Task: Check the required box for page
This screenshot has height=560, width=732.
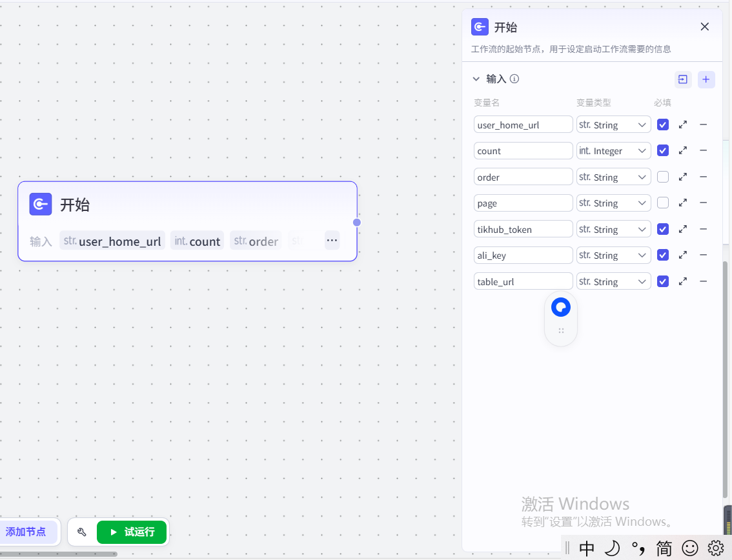Action: tap(663, 203)
